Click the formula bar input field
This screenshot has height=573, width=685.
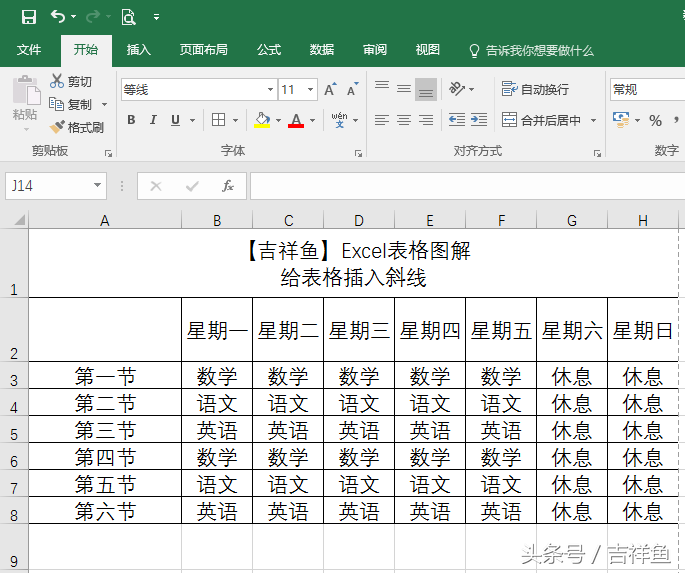point(467,186)
